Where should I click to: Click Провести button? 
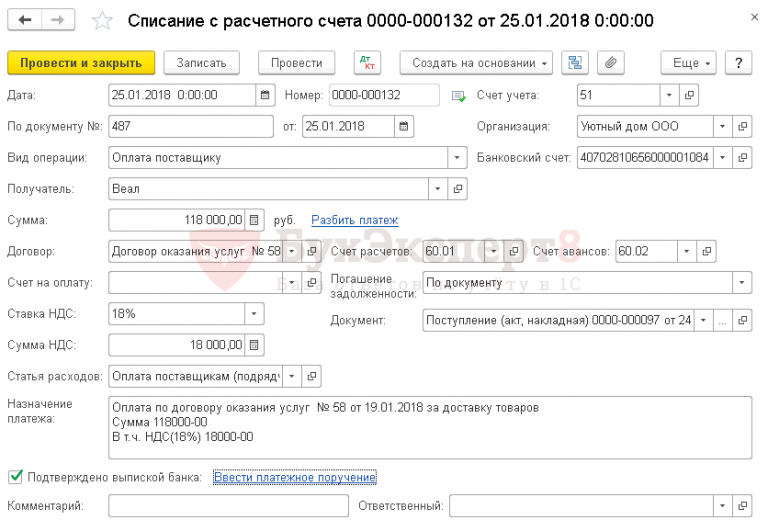click(296, 63)
